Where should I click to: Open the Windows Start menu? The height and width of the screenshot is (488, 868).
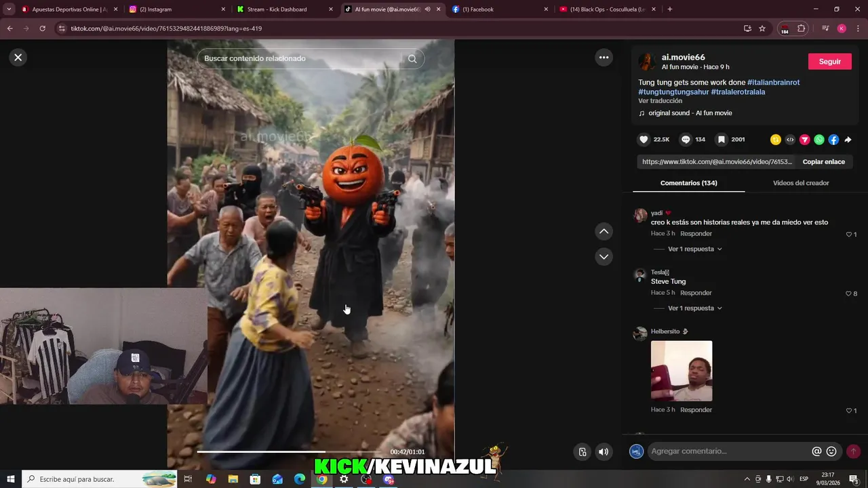(10, 479)
